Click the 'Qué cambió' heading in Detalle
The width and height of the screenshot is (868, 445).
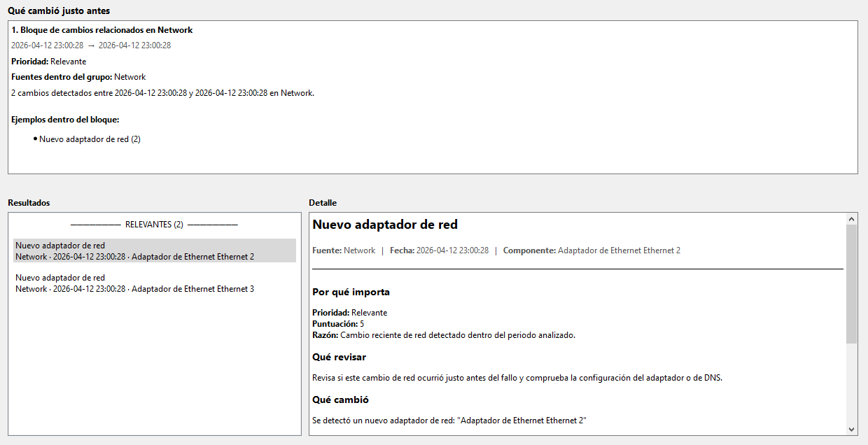point(340,400)
